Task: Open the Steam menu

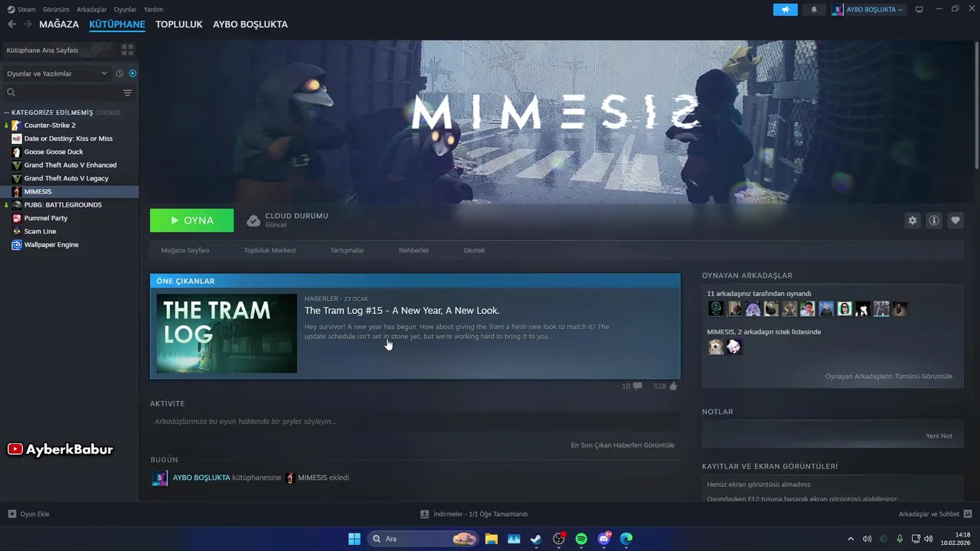Action: click(21, 9)
